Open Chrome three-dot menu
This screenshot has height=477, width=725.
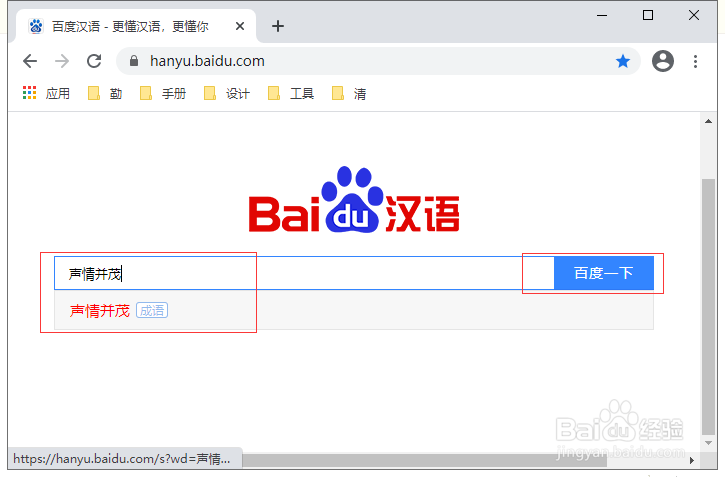pos(695,61)
